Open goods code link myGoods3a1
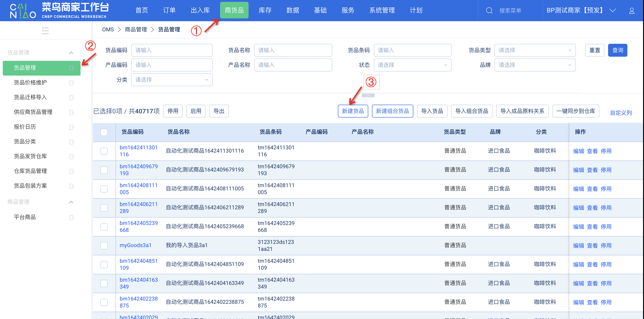This screenshot has width=644, height=319. 136,245
